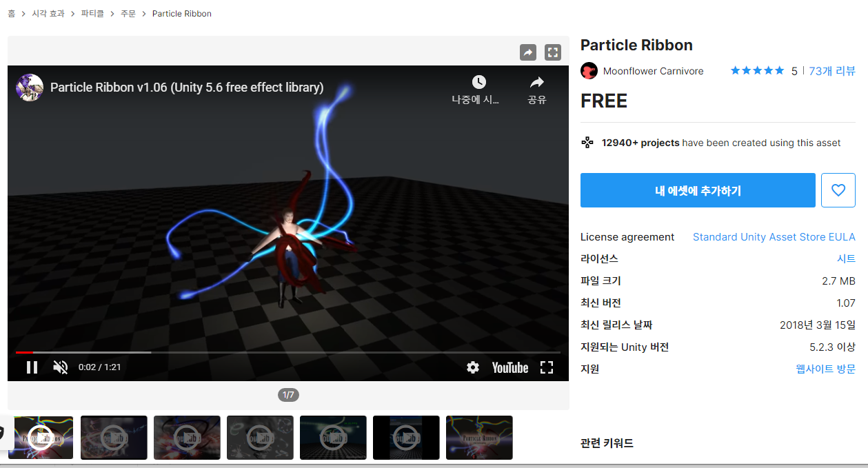
Task: Click the '5.2.3 이상' Unity version value
Action: 832,347
